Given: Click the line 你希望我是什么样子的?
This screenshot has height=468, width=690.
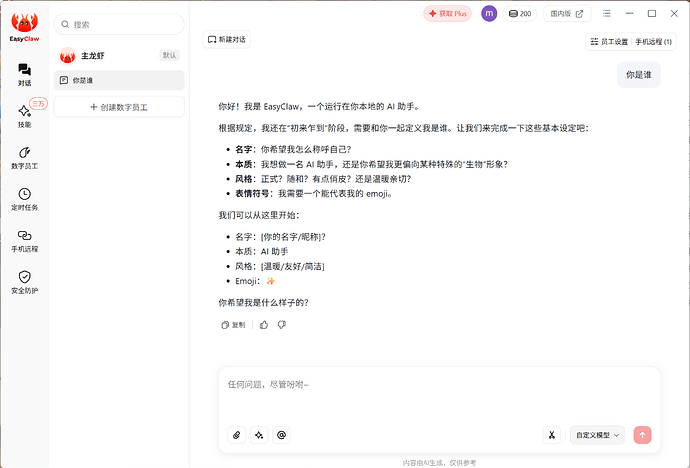Looking at the screenshot, I should coord(264,303).
